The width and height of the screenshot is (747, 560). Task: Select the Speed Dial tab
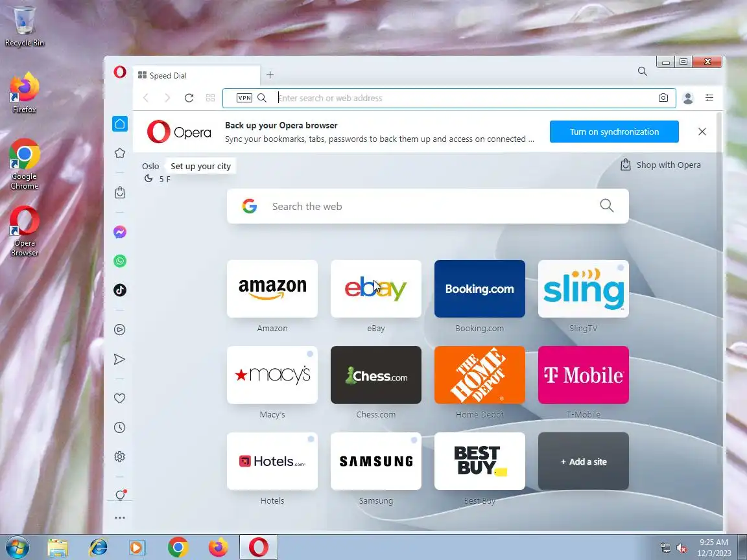click(196, 75)
